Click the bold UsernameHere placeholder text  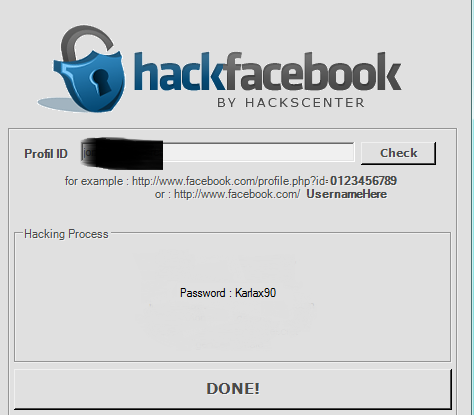click(x=347, y=194)
